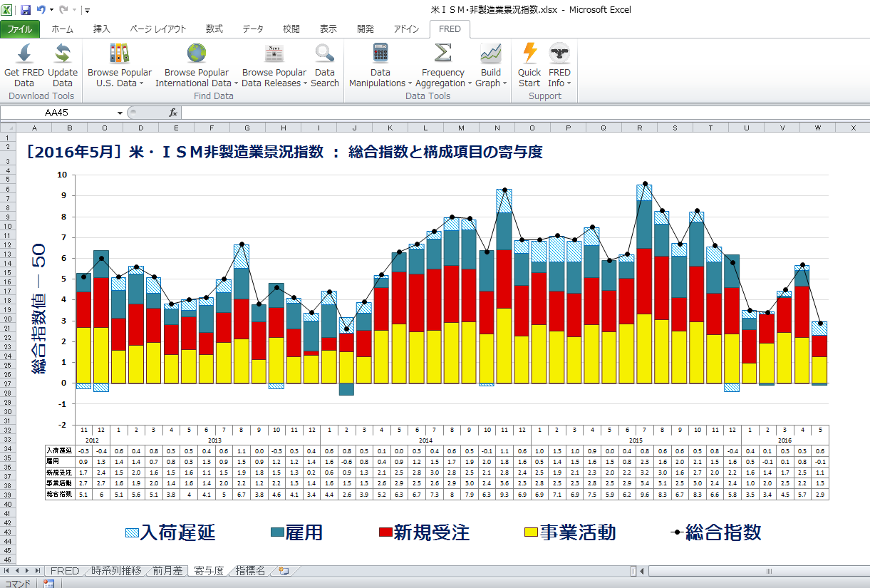
Task: Switch to the 数式 ribbon tab
Action: (214, 29)
